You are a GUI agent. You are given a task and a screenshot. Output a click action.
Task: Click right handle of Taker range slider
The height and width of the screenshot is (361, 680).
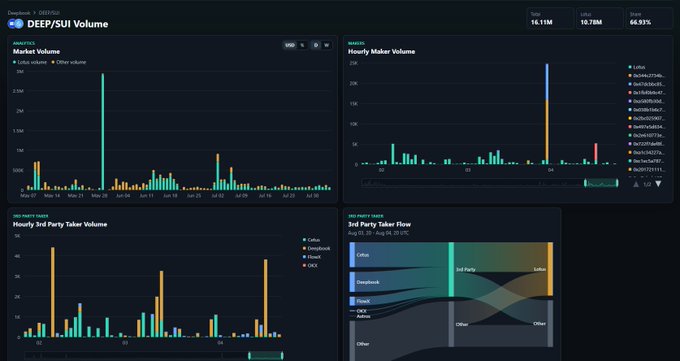(x=282, y=356)
